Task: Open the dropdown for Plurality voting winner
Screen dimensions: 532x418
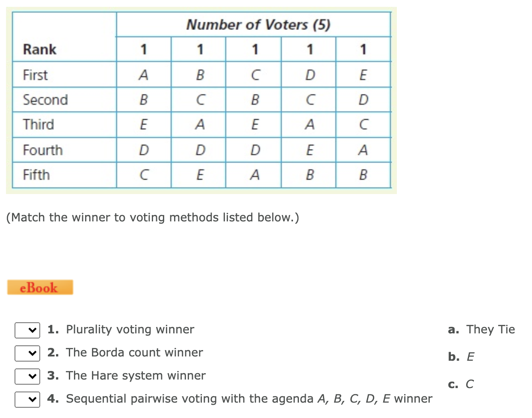Action: tap(27, 330)
